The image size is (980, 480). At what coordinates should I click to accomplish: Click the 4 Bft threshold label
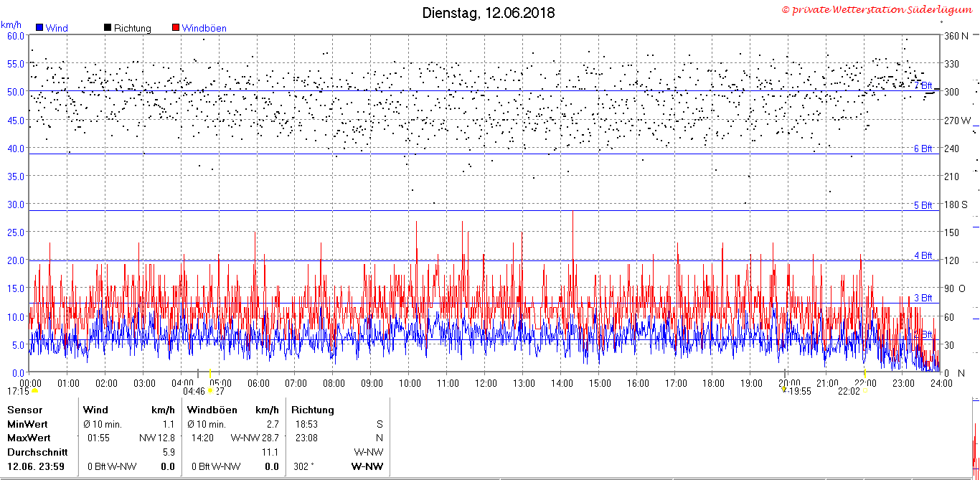(923, 255)
